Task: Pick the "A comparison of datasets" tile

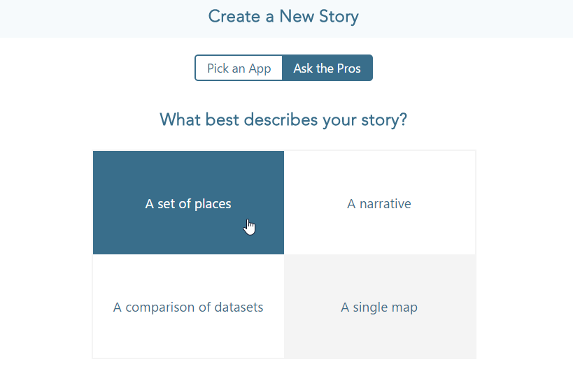Action: point(188,307)
